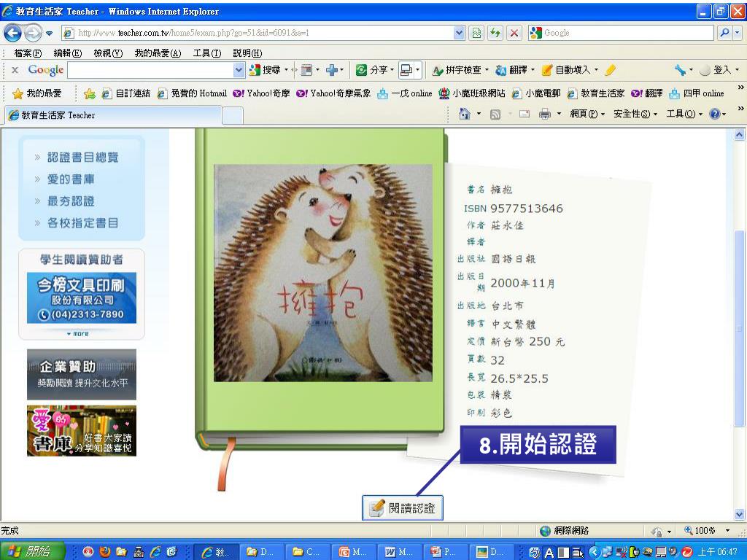
Task: Click the Windows 開始 Start button
Action: click(32, 551)
